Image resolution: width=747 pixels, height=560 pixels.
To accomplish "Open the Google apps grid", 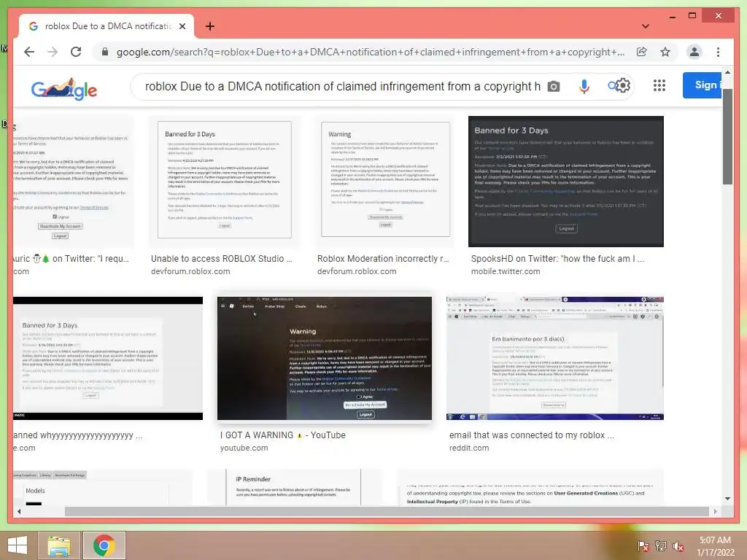I will (659, 86).
